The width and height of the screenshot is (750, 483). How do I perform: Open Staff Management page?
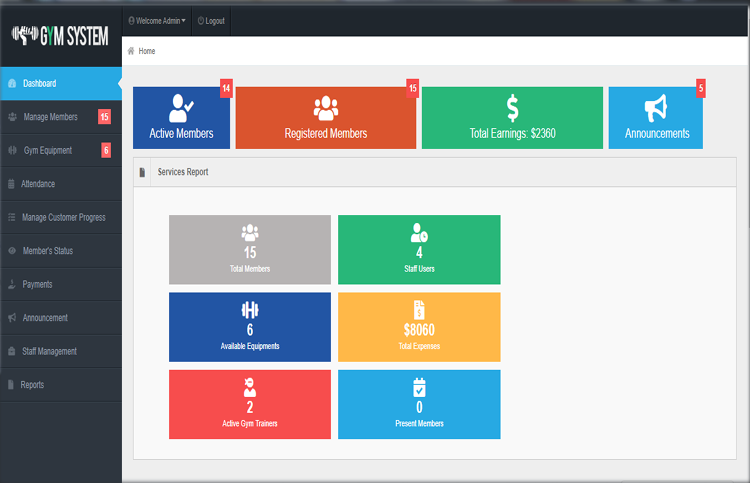pyautogui.click(x=49, y=351)
